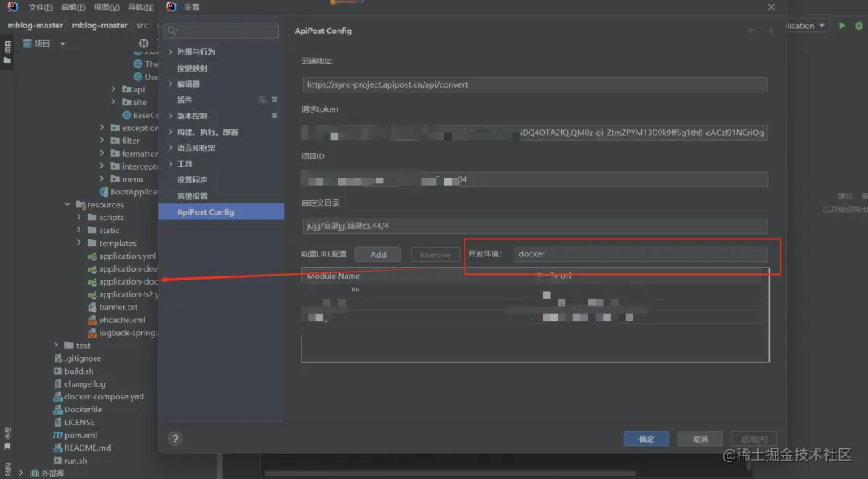This screenshot has width=868, height=479.
Task: Expand 版本控制 settings group
Action: click(x=170, y=116)
